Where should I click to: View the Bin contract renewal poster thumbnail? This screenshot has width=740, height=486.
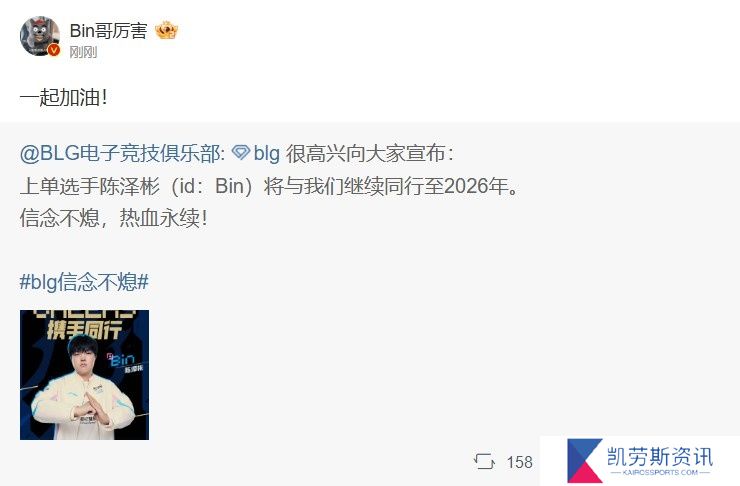point(84,375)
